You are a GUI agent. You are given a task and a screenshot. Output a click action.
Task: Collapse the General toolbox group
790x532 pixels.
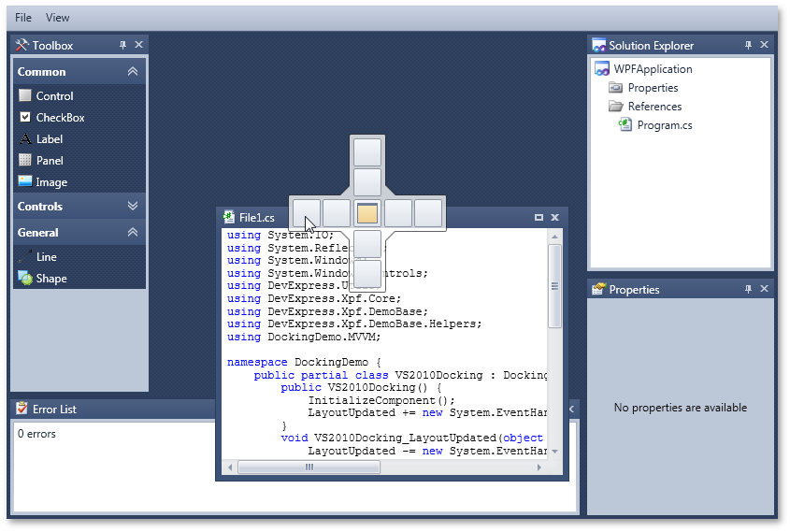[x=133, y=233]
